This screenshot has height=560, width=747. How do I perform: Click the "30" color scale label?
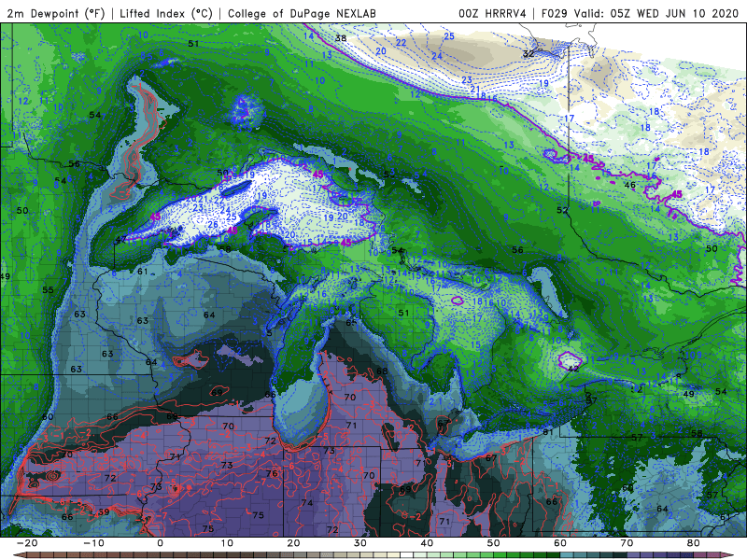pyautogui.click(x=360, y=543)
